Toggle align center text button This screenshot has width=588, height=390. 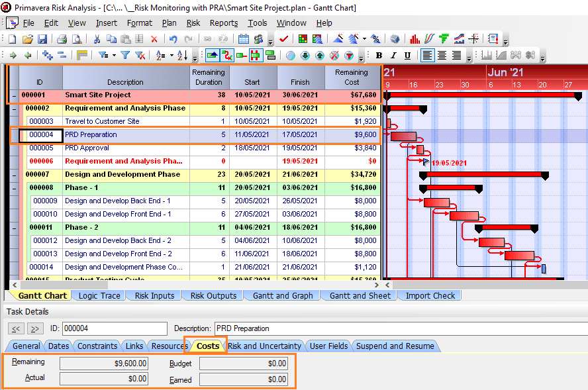pos(442,56)
